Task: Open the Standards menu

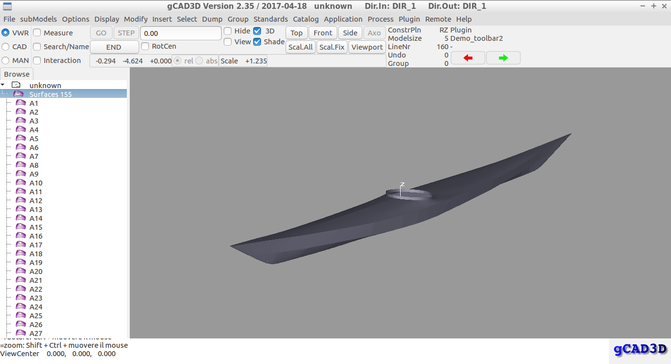Action: click(x=270, y=19)
